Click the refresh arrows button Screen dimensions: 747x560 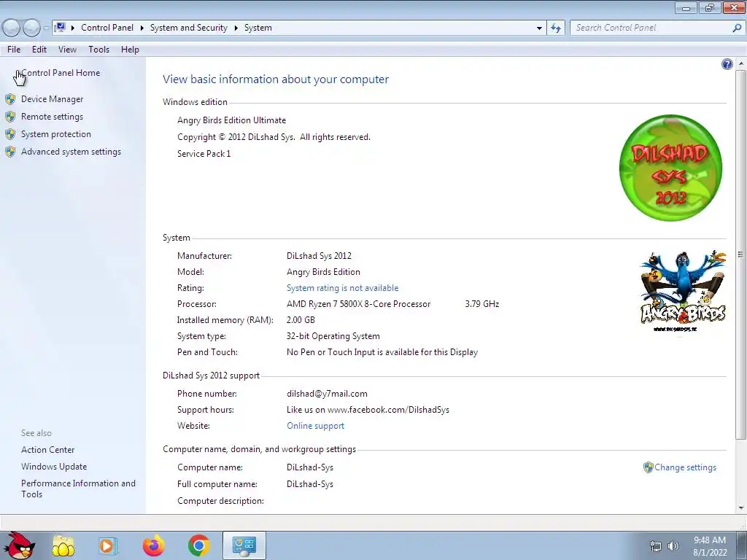pos(555,28)
